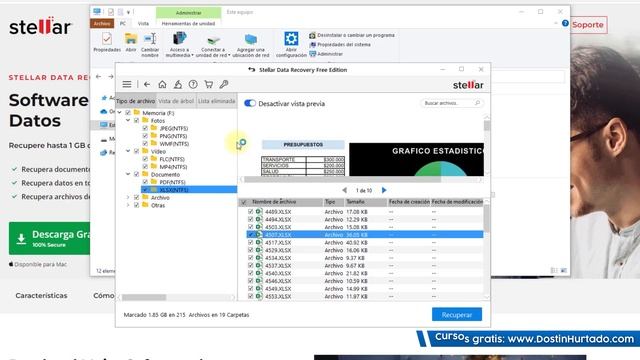Click the Recuperar button

pyautogui.click(x=457, y=315)
